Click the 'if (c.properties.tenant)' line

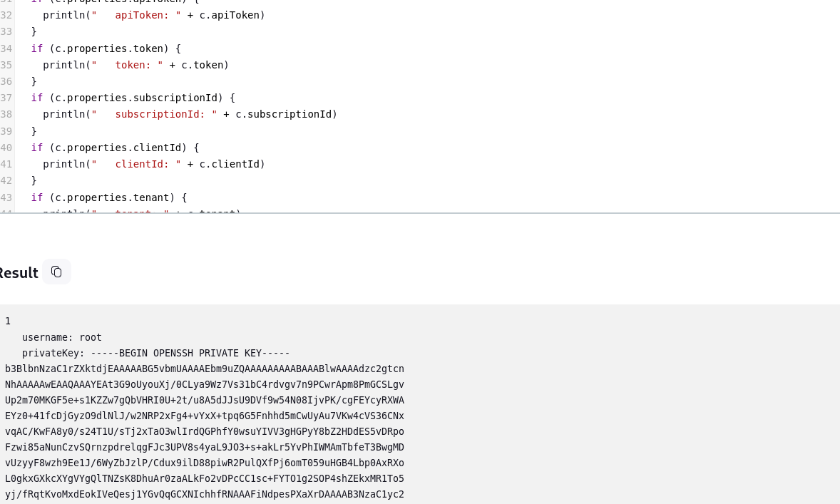tap(109, 197)
